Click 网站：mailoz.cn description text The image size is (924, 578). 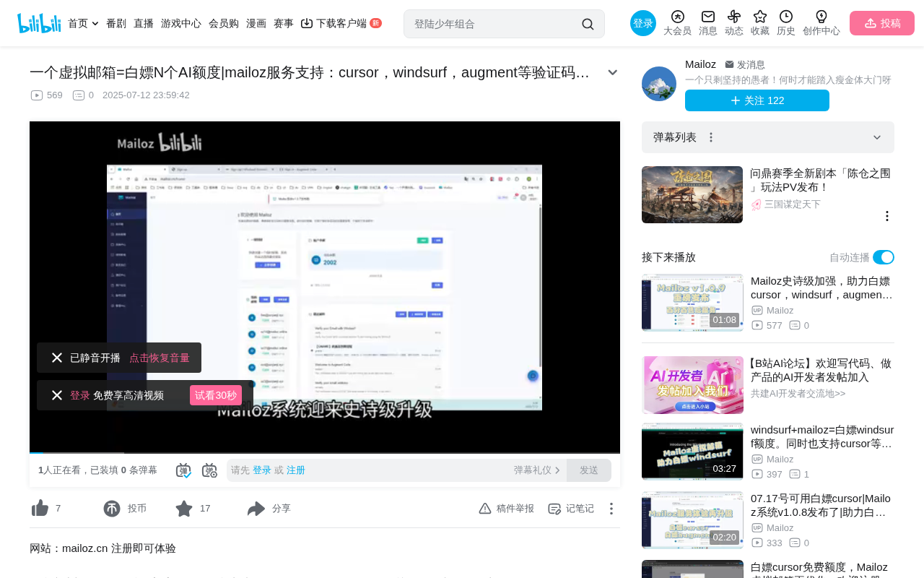pyautogui.click(x=103, y=548)
